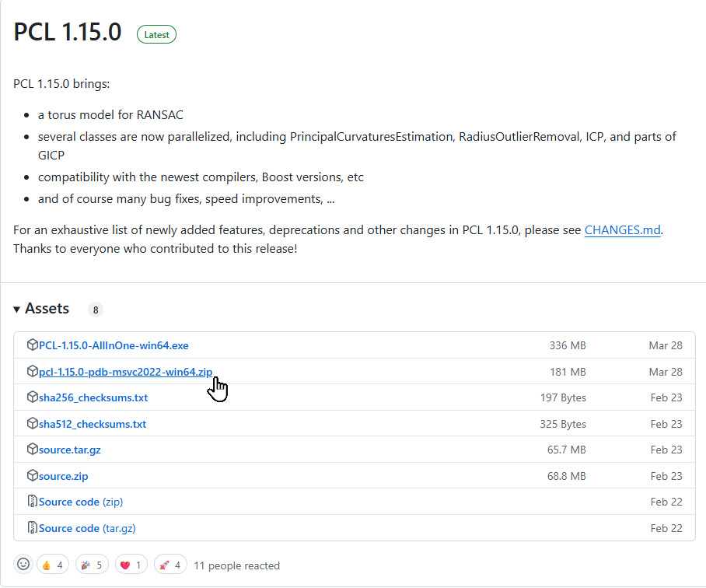Open the CHANGES.md link

622,229
